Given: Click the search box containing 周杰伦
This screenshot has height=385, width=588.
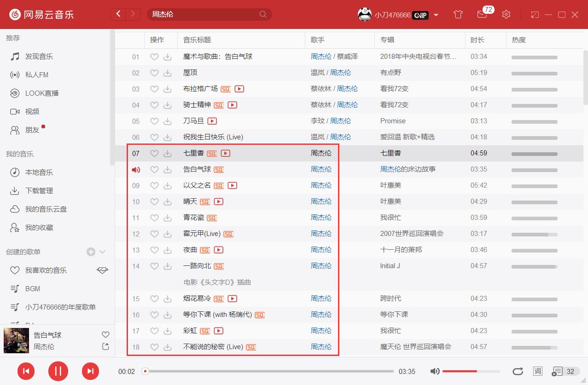Looking at the screenshot, I should coord(205,14).
